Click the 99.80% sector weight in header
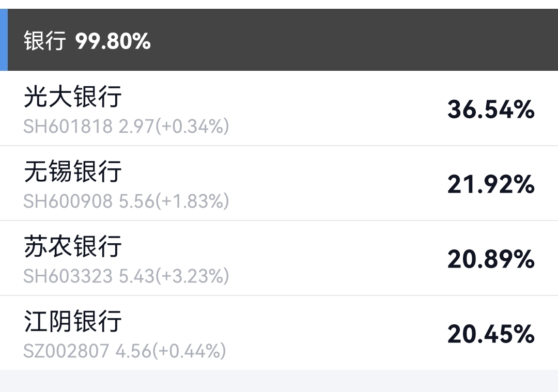Image resolution: width=558 pixels, height=392 pixels. pyautogui.click(x=113, y=41)
